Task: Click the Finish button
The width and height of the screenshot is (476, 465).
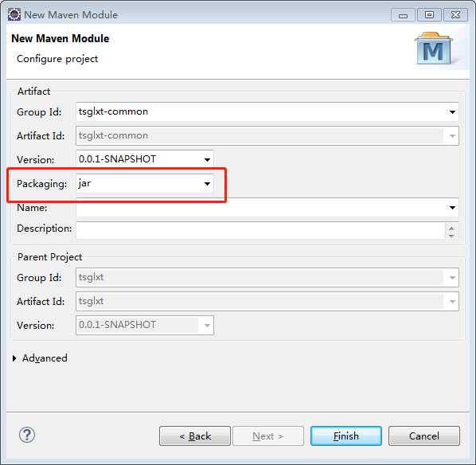Action: pos(346,436)
